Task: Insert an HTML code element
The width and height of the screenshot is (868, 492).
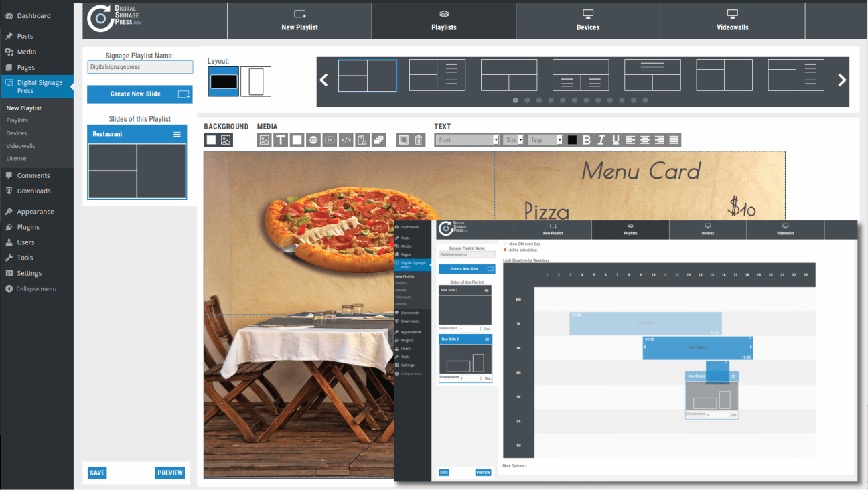Action: click(347, 139)
